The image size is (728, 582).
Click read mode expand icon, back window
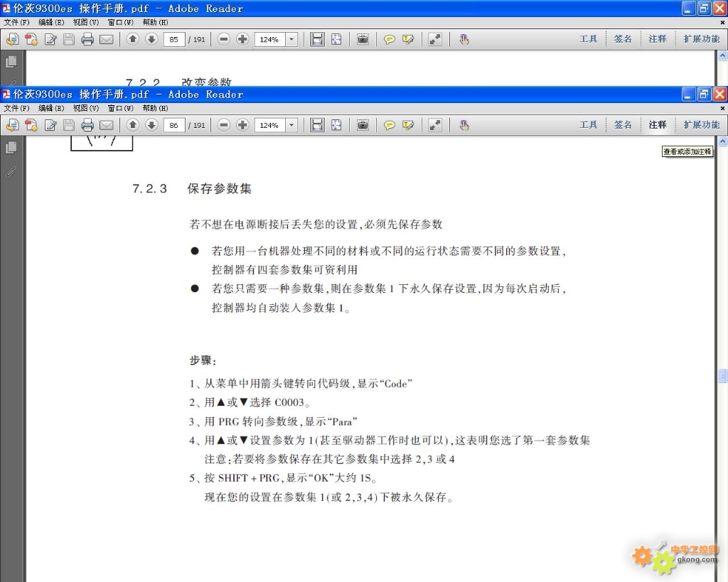click(x=435, y=40)
